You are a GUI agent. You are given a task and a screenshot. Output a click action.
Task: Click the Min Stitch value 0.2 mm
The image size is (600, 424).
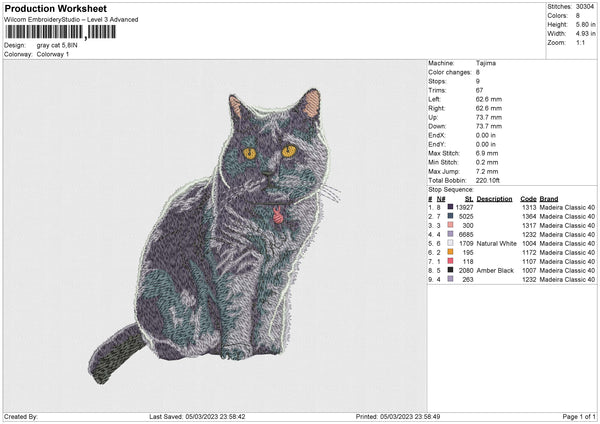click(x=487, y=162)
